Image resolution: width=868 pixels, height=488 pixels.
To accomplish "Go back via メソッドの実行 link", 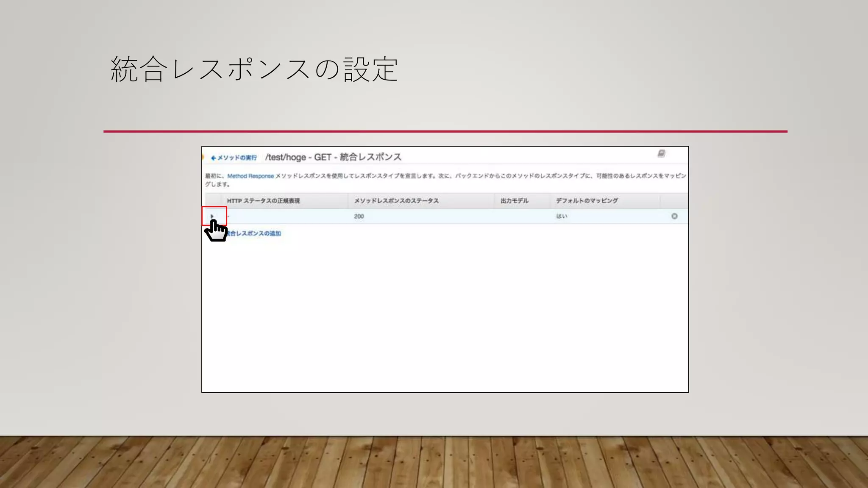I will click(234, 158).
